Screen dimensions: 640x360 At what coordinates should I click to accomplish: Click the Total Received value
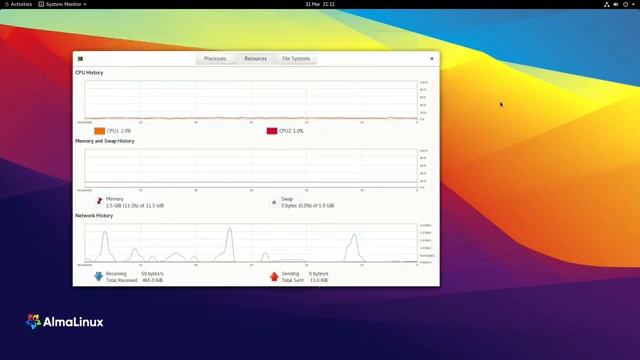click(x=152, y=280)
